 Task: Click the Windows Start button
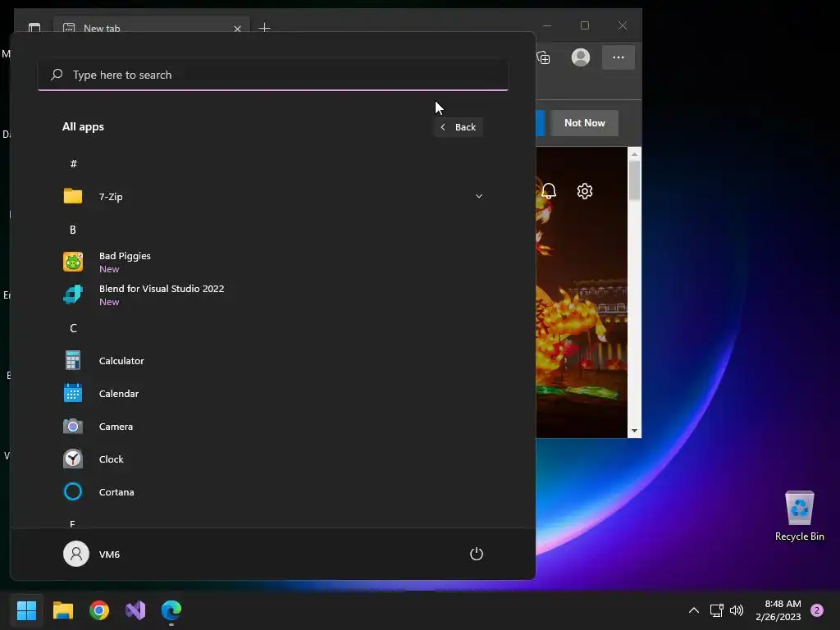26,609
